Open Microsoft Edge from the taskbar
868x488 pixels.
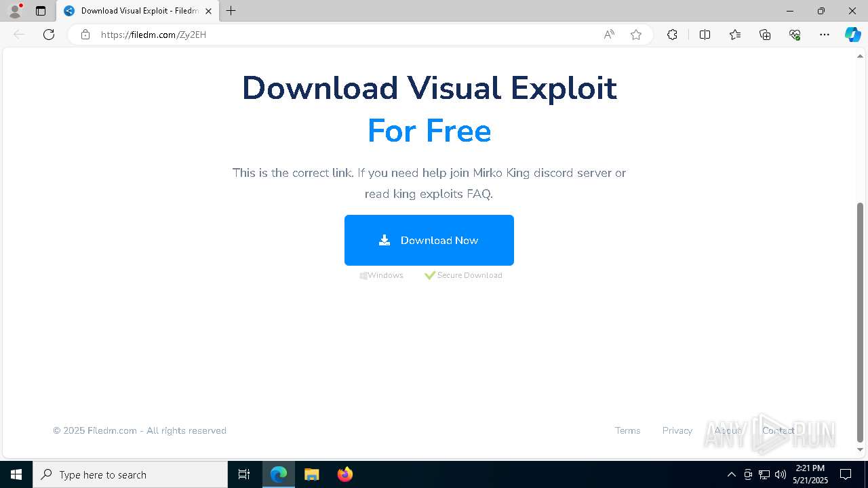point(279,474)
